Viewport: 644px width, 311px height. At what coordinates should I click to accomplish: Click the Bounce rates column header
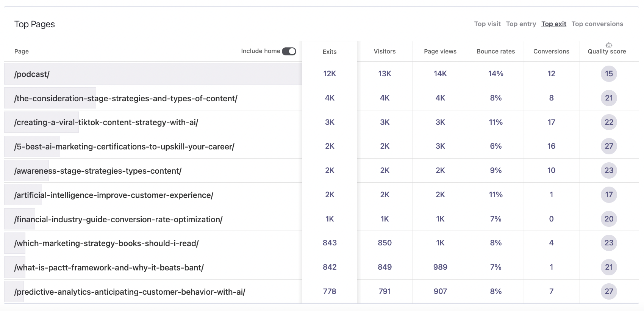coord(496,51)
